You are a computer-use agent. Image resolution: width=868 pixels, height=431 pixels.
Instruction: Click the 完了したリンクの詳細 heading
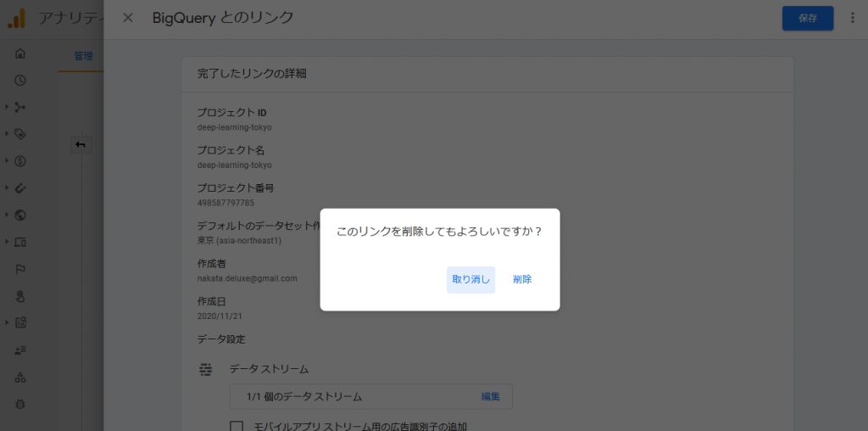252,74
